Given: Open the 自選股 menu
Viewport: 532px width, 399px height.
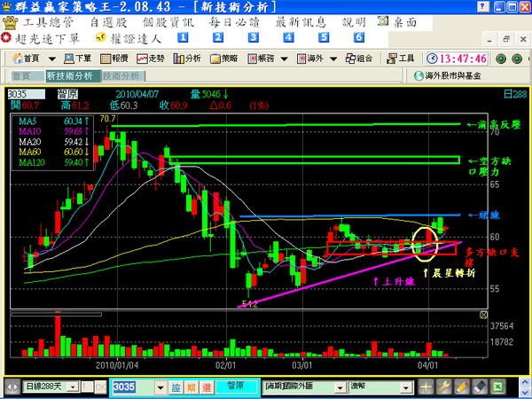Looking at the screenshot, I should (x=108, y=23).
